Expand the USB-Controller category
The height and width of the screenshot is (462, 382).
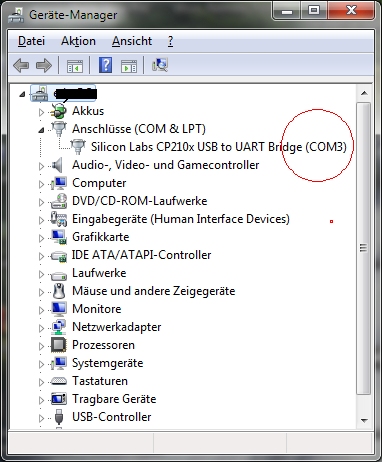(41, 418)
